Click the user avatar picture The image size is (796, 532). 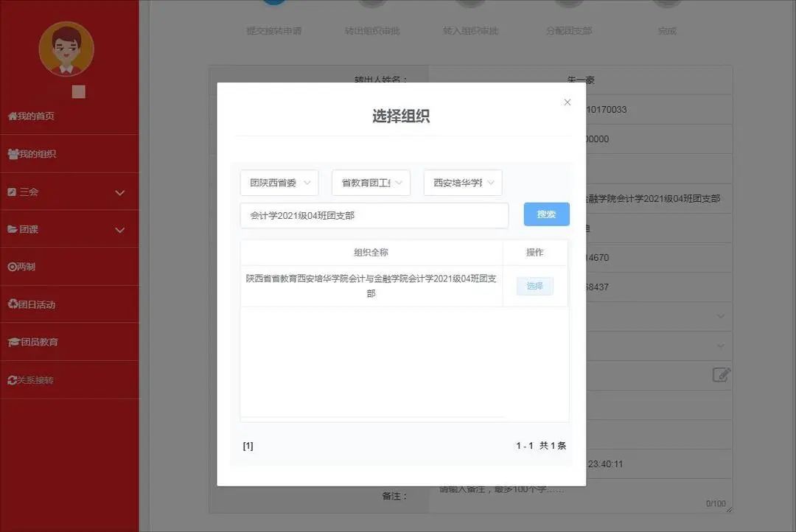[66, 49]
